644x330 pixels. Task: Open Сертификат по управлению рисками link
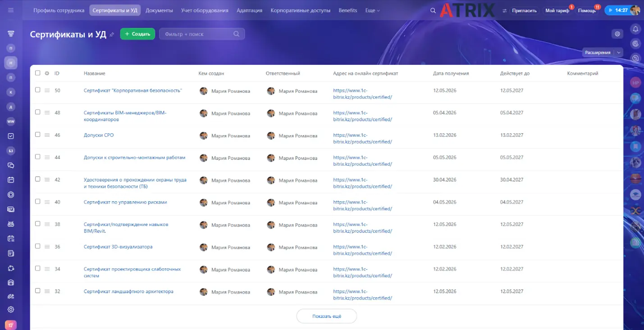[x=125, y=202]
